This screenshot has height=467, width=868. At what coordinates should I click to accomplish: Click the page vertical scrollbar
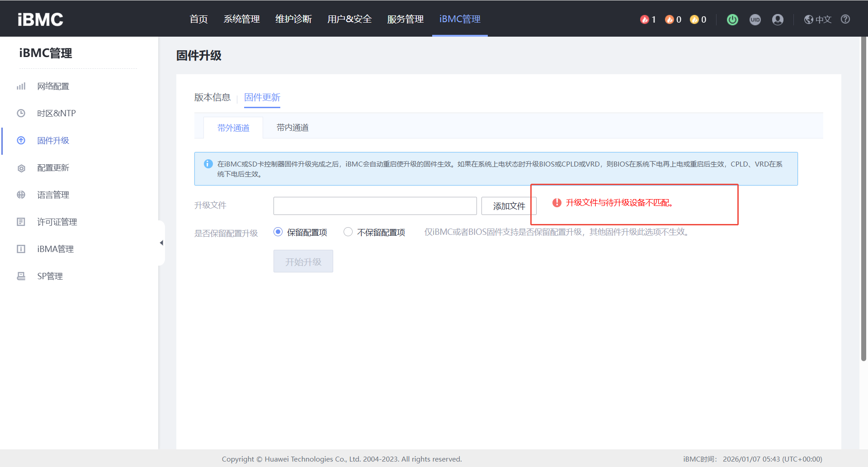(x=863, y=199)
